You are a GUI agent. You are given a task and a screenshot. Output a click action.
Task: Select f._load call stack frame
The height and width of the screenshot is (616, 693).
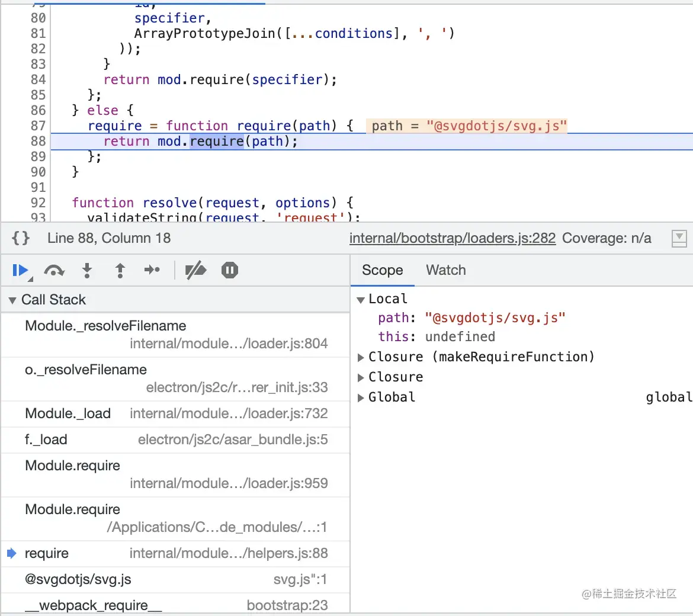pos(175,439)
